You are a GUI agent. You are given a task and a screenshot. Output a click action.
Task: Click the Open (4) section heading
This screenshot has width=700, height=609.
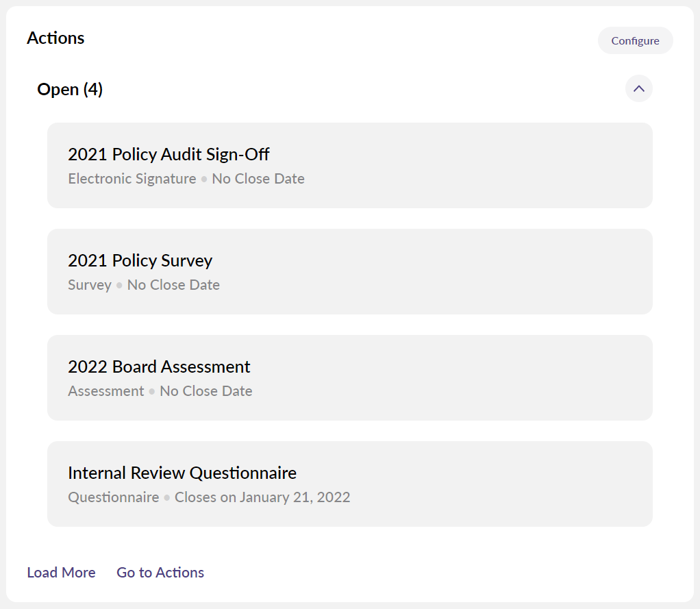pyautogui.click(x=70, y=89)
